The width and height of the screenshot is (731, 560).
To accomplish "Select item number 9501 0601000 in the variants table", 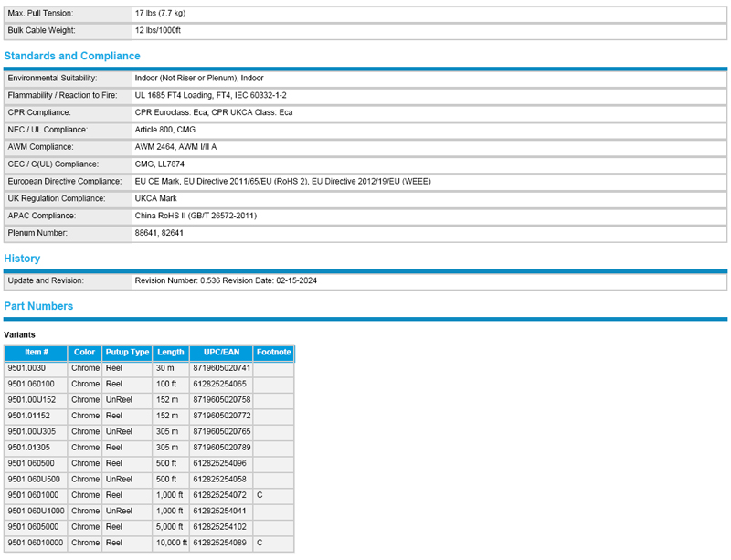I will (x=31, y=495).
